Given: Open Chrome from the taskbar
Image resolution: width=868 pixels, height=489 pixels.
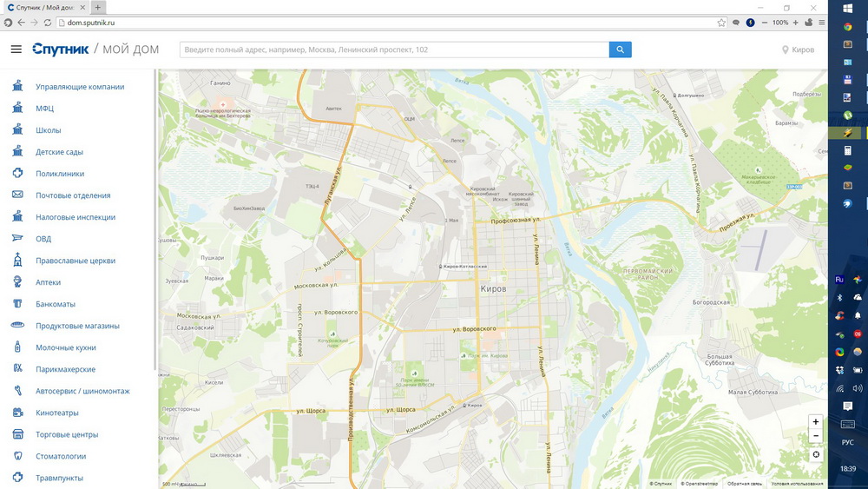Looking at the screenshot, I should [x=847, y=27].
